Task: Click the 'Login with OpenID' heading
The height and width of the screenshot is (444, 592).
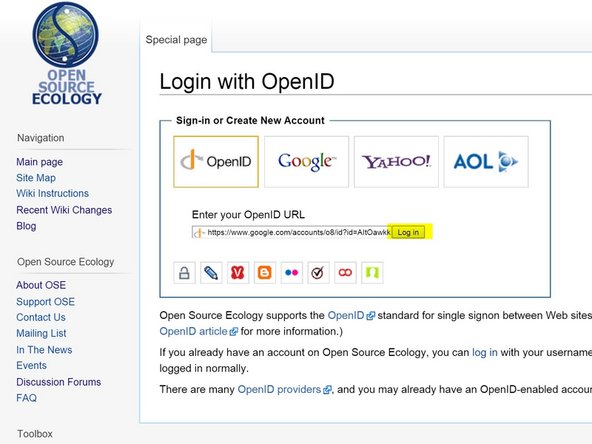Action: [x=247, y=82]
